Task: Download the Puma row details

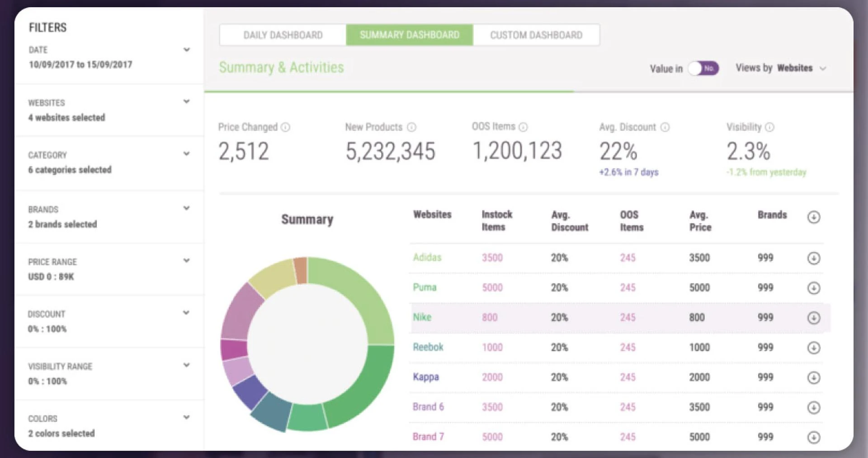Action: coord(814,288)
